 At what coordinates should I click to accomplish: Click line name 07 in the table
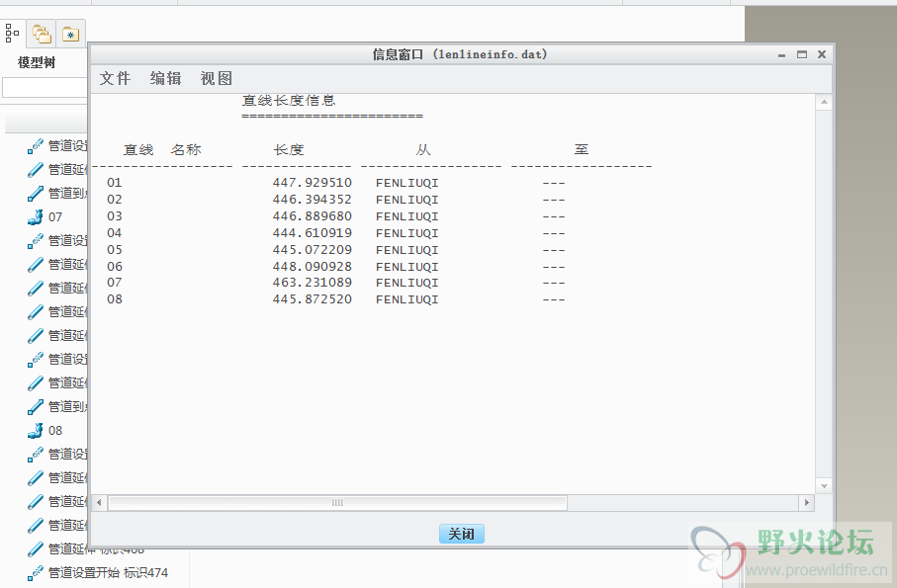click(115, 283)
